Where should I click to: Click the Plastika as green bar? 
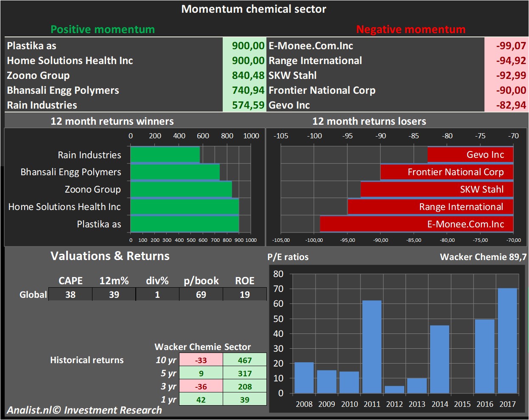click(185, 224)
